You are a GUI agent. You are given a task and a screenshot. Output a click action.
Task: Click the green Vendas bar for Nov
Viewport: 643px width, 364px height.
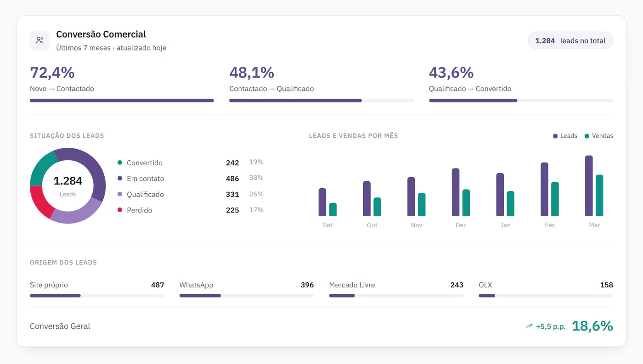coord(422,204)
